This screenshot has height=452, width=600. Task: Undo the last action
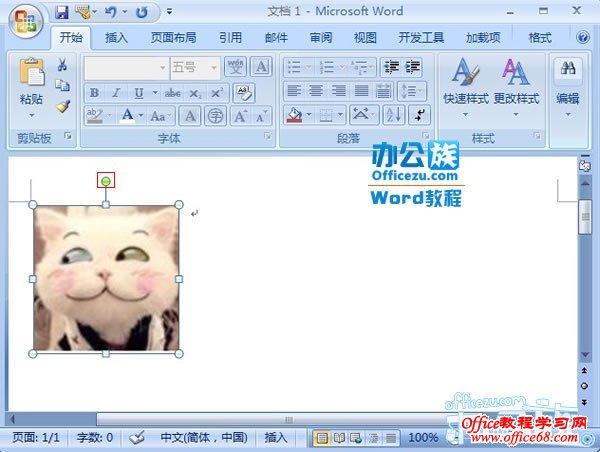[x=110, y=12]
